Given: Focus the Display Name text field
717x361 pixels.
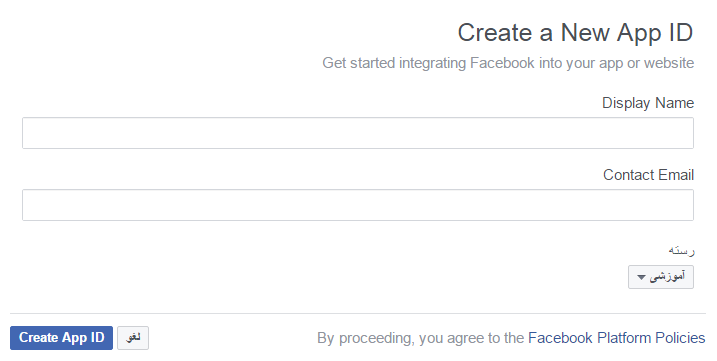Looking at the screenshot, I should click(x=358, y=133).
